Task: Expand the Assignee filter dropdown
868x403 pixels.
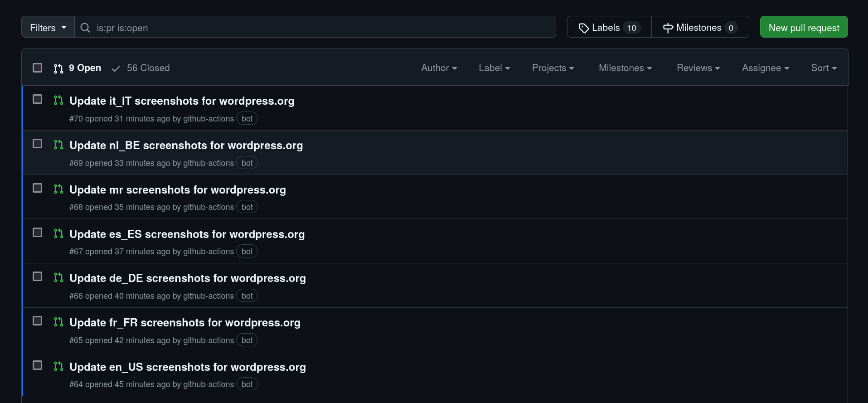Action: pos(766,68)
